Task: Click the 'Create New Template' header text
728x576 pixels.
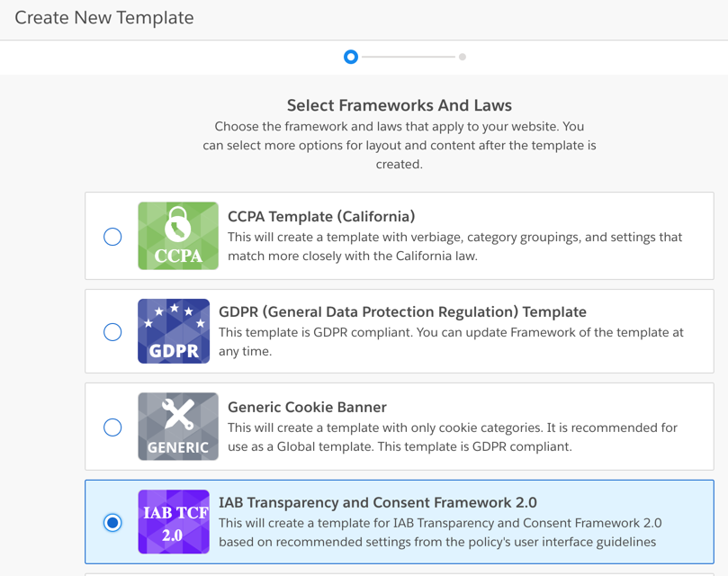Action: pyautogui.click(x=104, y=18)
